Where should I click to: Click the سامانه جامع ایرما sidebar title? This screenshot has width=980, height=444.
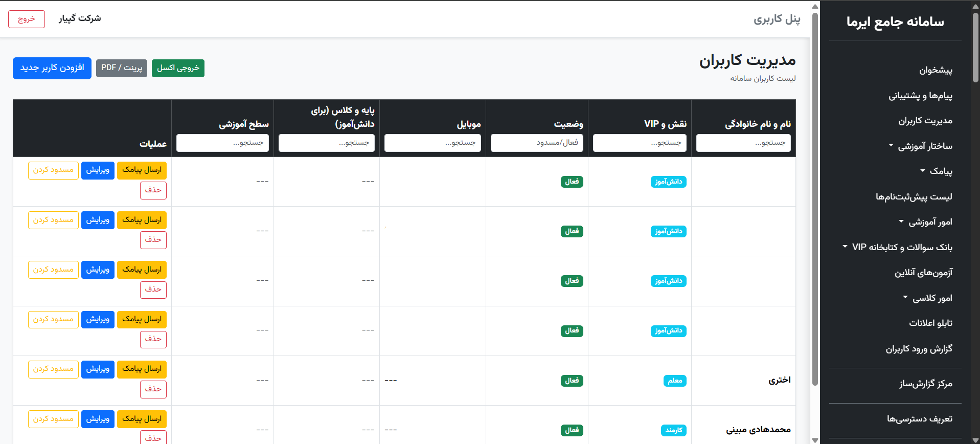(895, 22)
